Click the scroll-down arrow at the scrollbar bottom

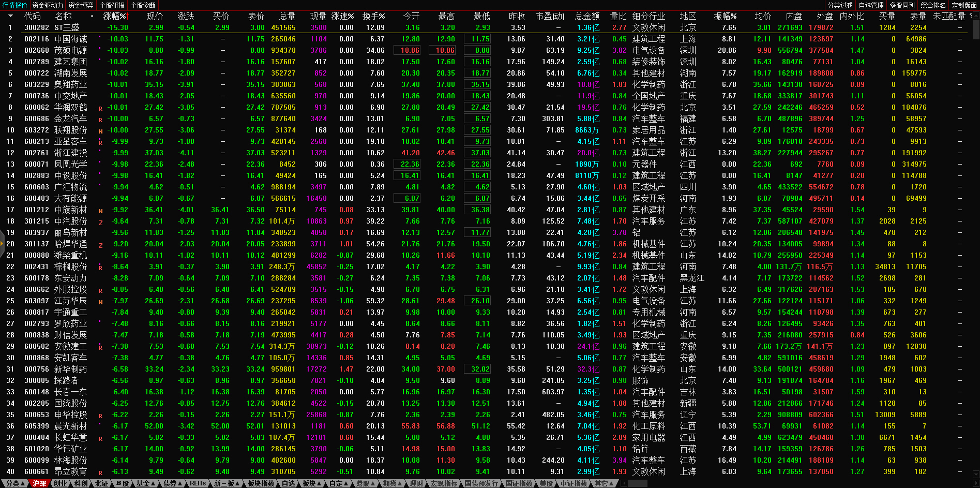(976, 475)
